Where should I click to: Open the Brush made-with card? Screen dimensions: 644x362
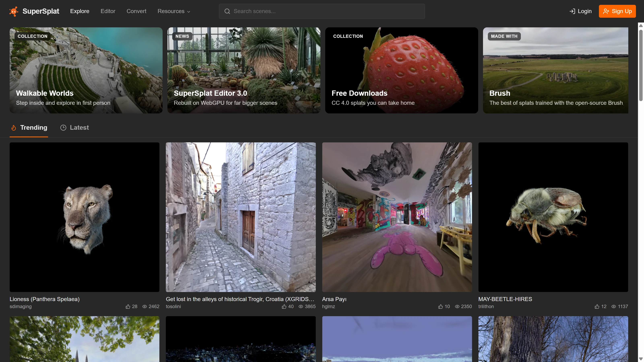coord(555,70)
